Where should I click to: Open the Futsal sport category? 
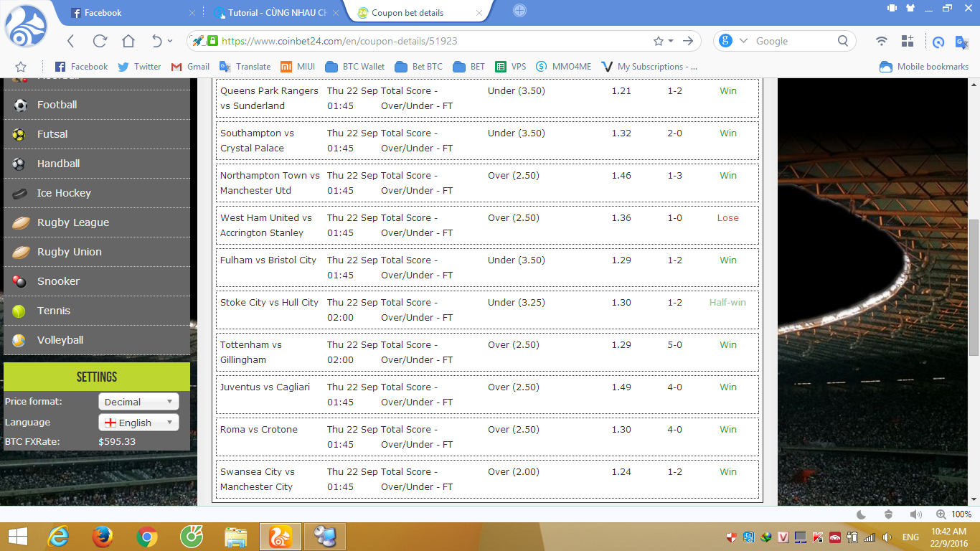click(97, 134)
